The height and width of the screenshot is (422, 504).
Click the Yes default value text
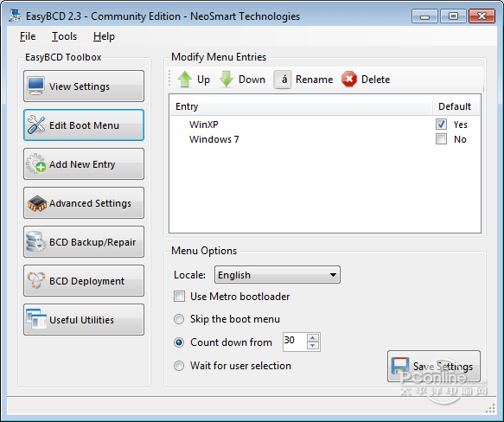click(x=460, y=125)
